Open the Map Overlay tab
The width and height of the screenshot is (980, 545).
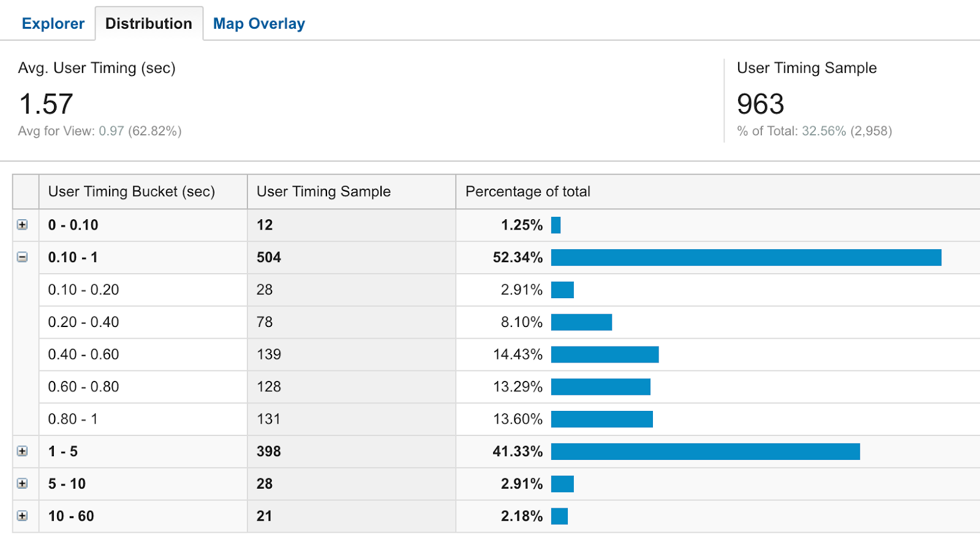(258, 24)
